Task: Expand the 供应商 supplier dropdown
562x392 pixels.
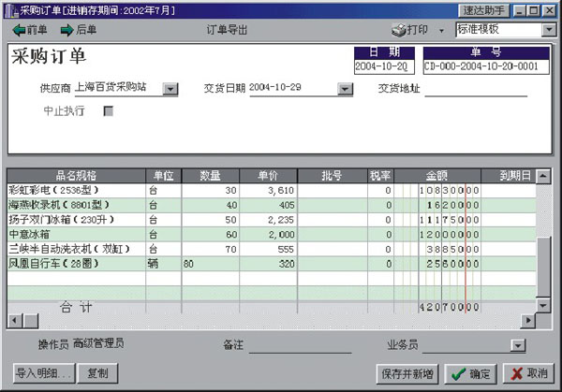Action: [x=170, y=89]
